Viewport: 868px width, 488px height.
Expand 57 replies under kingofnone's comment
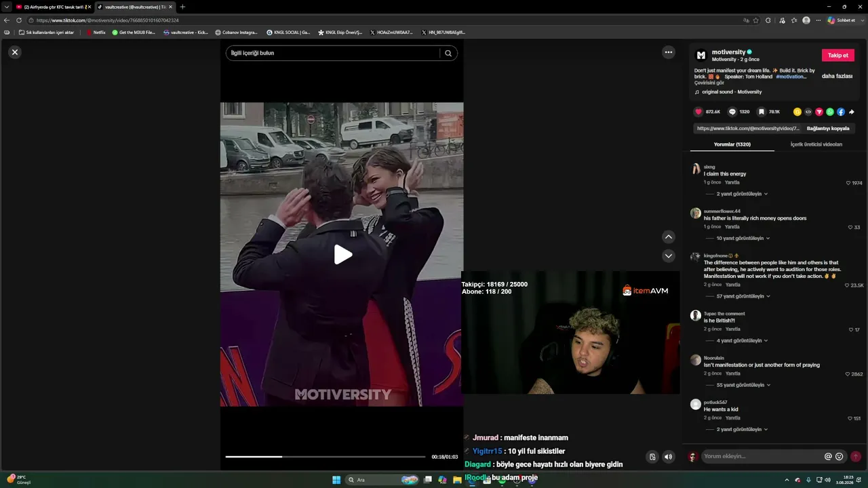point(743,296)
